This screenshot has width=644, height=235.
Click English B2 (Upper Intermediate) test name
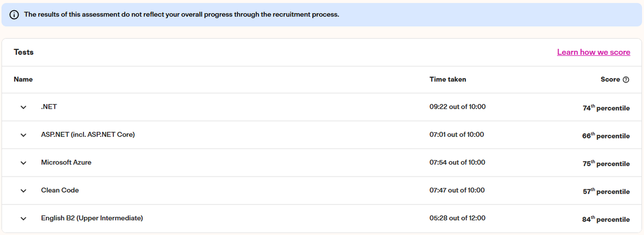[x=92, y=218]
